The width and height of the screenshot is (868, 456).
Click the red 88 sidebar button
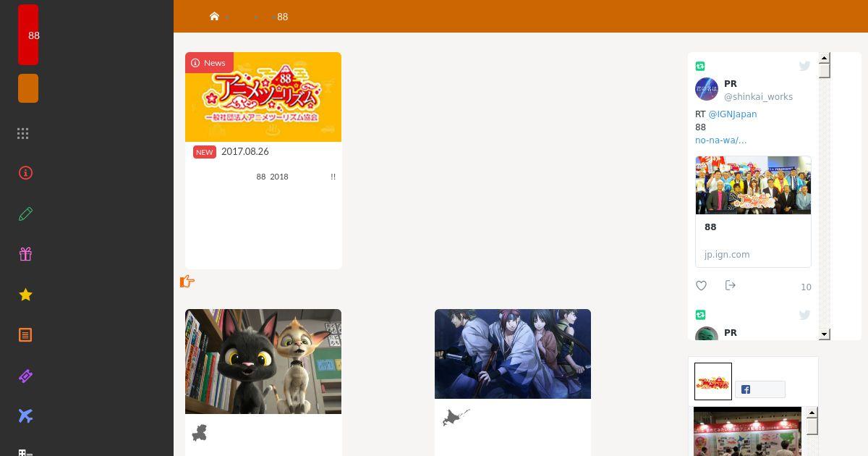point(28,35)
